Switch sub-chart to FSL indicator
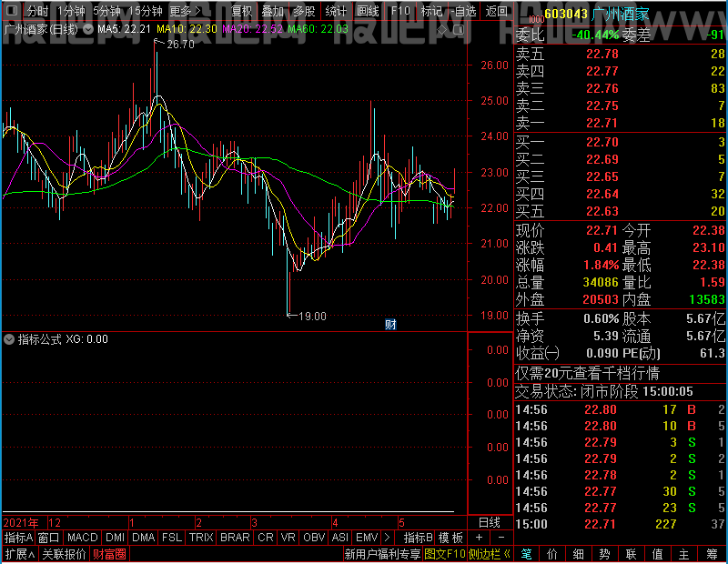 pyautogui.click(x=172, y=538)
